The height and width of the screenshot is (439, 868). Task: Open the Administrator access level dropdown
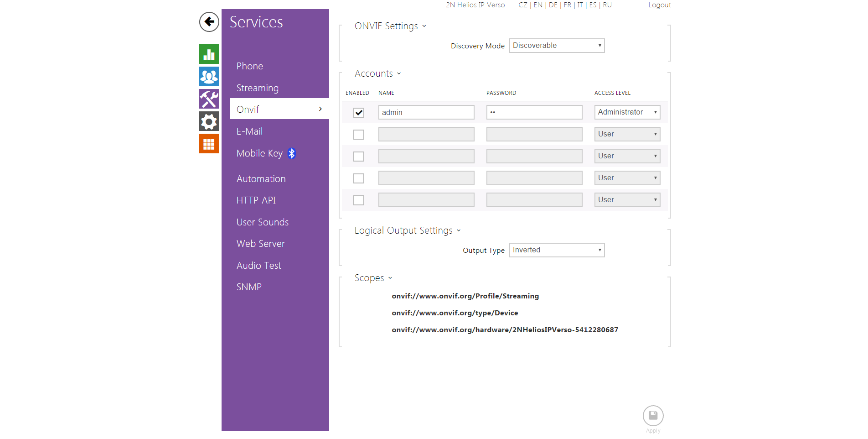627,112
